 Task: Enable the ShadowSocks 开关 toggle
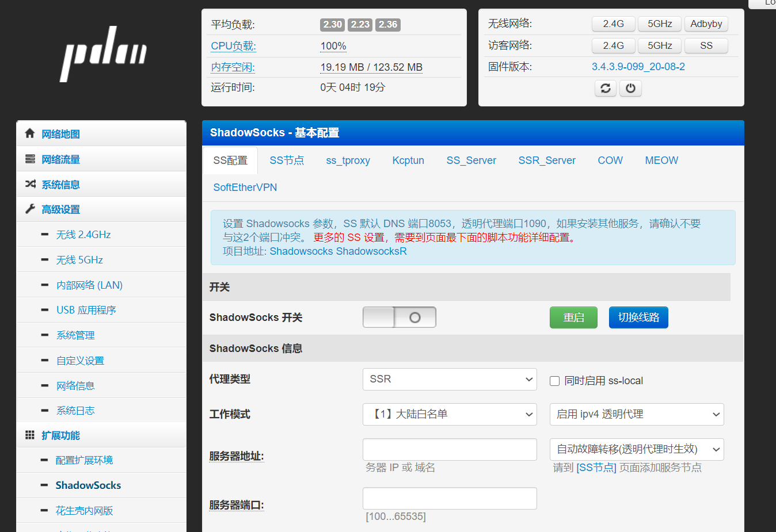tap(399, 317)
